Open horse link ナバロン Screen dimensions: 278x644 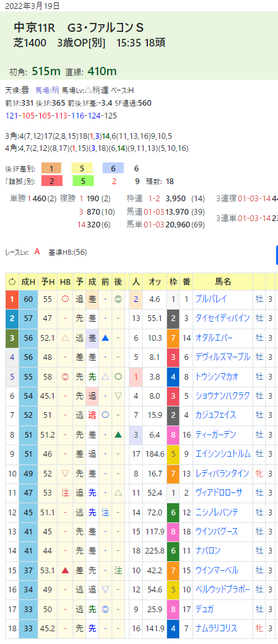click(208, 551)
